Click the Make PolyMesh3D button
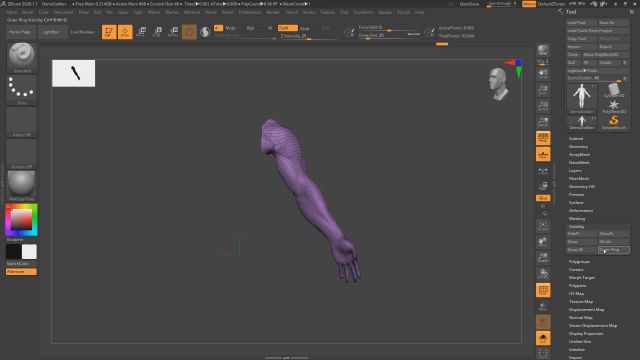Screen dimensions: 640x360 [x=605, y=54]
